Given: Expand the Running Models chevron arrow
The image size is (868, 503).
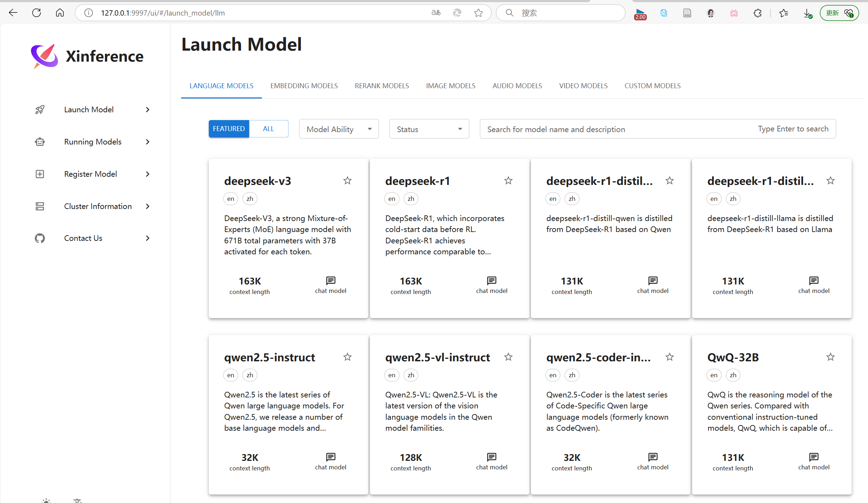Looking at the screenshot, I should point(148,142).
